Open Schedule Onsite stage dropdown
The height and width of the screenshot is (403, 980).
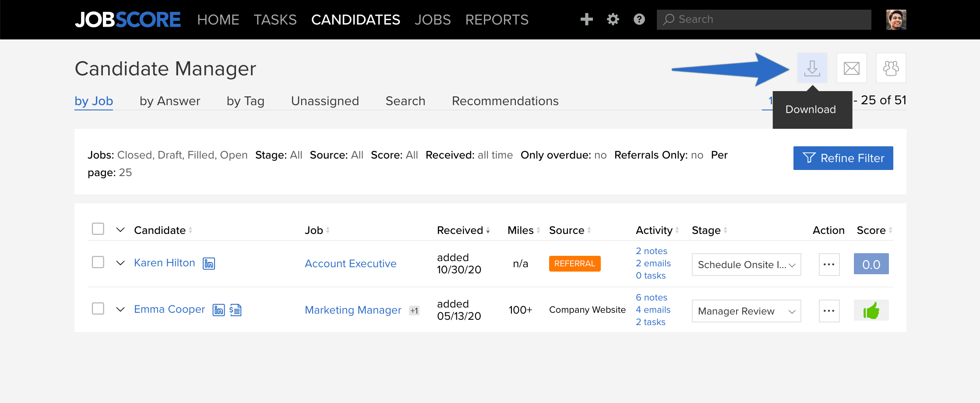click(x=746, y=265)
